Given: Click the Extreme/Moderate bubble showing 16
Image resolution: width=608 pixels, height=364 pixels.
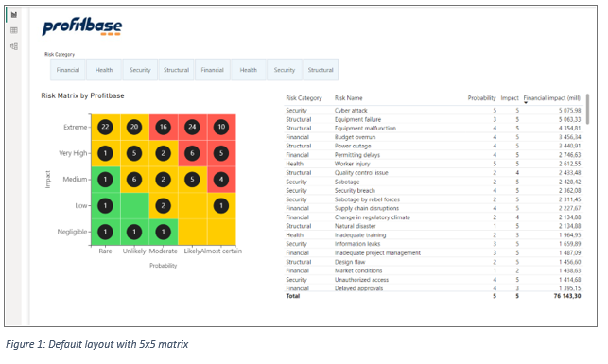Looking at the screenshot, I should pos(164,127).
